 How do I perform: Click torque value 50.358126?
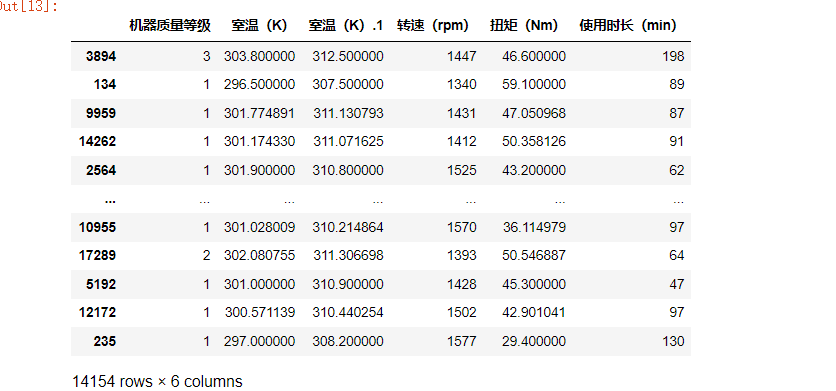coord(534,142)
